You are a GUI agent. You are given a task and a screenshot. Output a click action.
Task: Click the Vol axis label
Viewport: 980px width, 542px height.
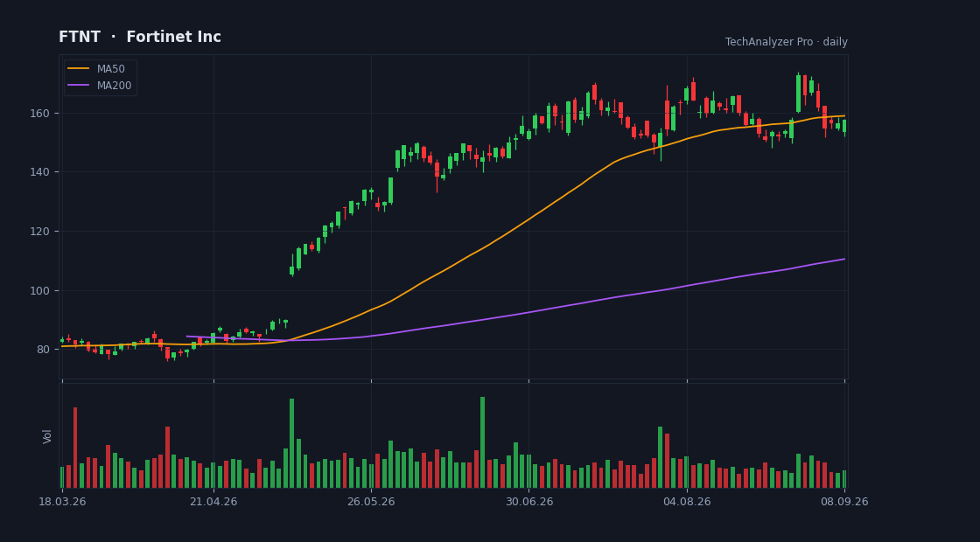[47, 436]
